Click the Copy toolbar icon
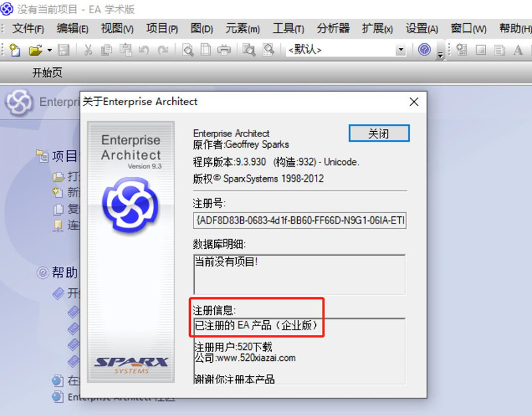 pyautogui.click(x=106, y=50)
